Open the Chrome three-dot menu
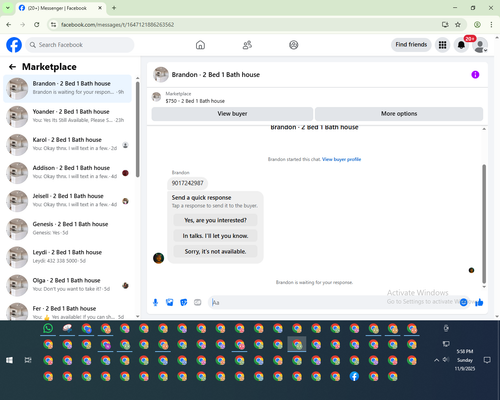 pos(491,25)
